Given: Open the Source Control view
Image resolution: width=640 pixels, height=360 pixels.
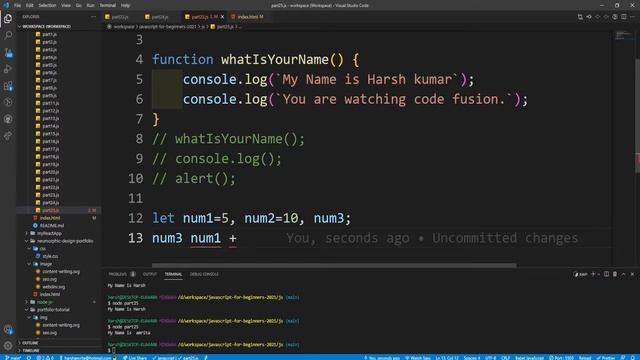Looking at the screenshot, I should pos(8,53).
